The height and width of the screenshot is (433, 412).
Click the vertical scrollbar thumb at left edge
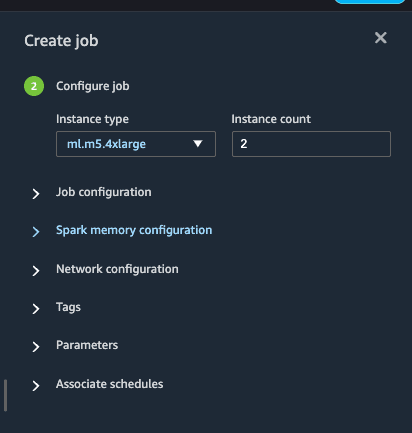(6, 395)
